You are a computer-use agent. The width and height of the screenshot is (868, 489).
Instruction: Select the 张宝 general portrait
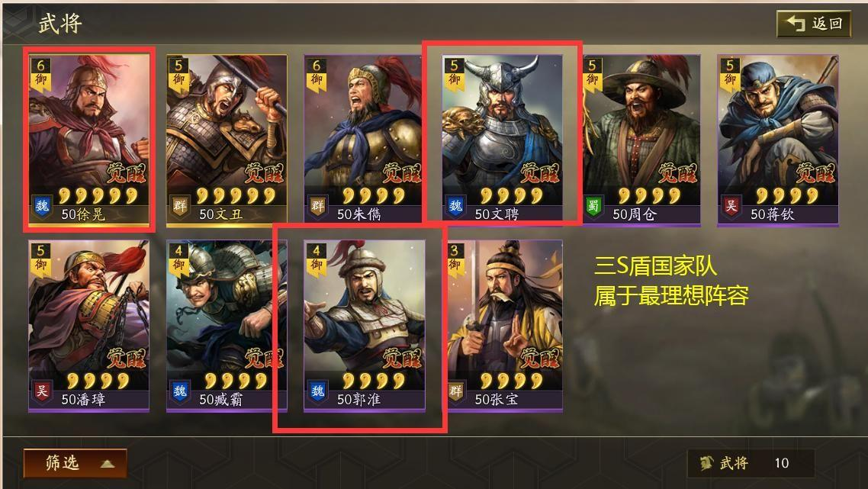pos(502,326)
